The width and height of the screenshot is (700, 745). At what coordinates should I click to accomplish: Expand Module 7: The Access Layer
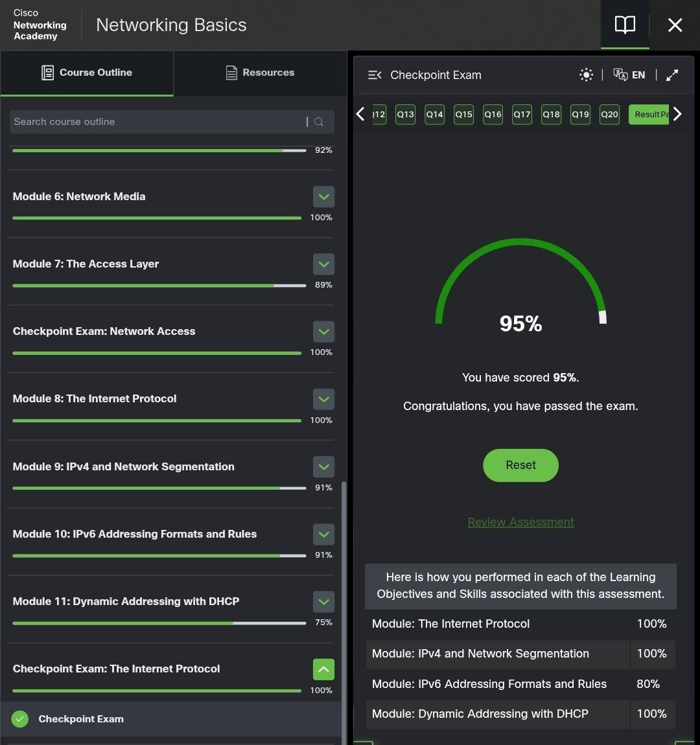(x=323, y=264)
